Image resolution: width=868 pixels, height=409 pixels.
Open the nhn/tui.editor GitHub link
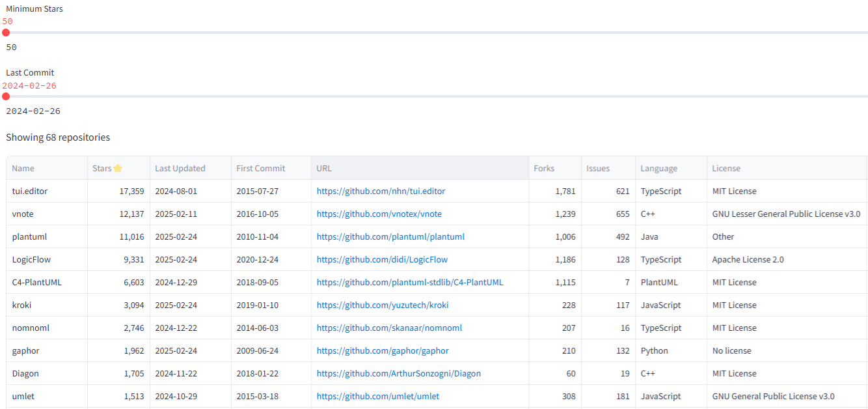point(381,191)
